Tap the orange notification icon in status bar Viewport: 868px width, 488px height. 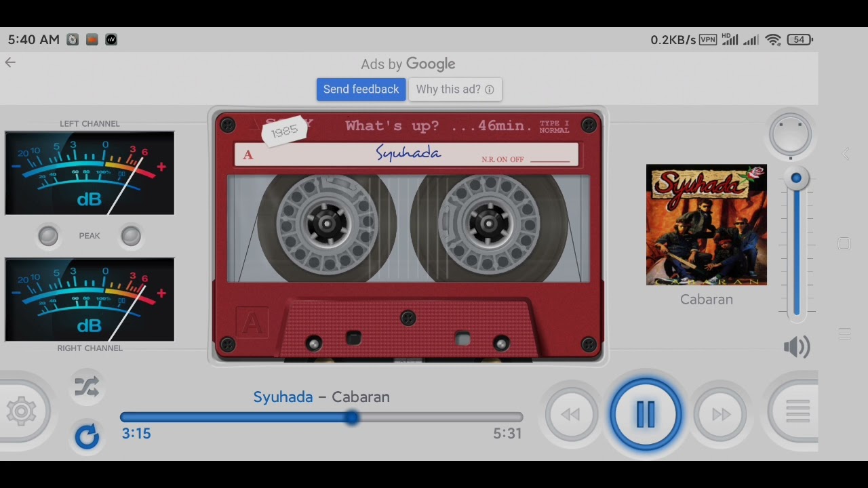tap(92, 40)
